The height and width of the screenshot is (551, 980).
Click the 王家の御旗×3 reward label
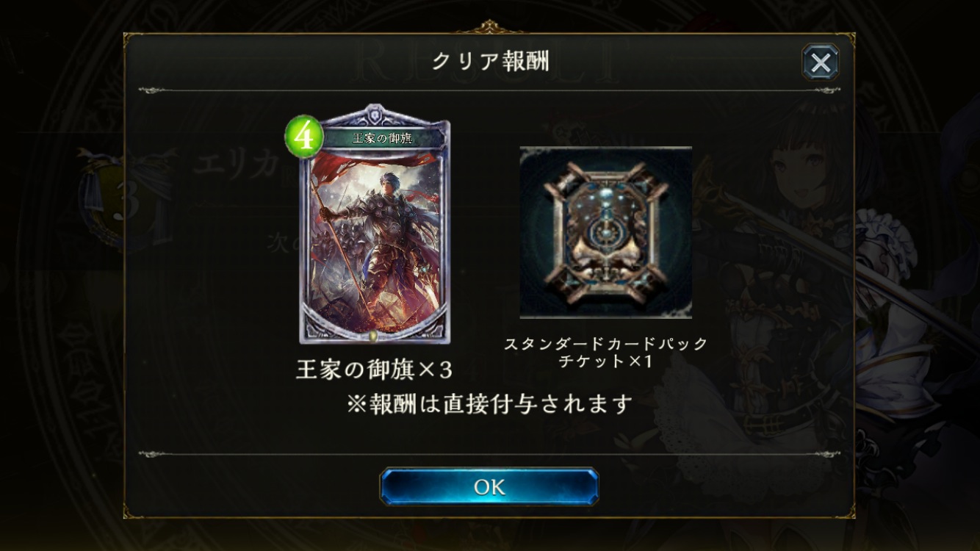click(x=374, y=370)
